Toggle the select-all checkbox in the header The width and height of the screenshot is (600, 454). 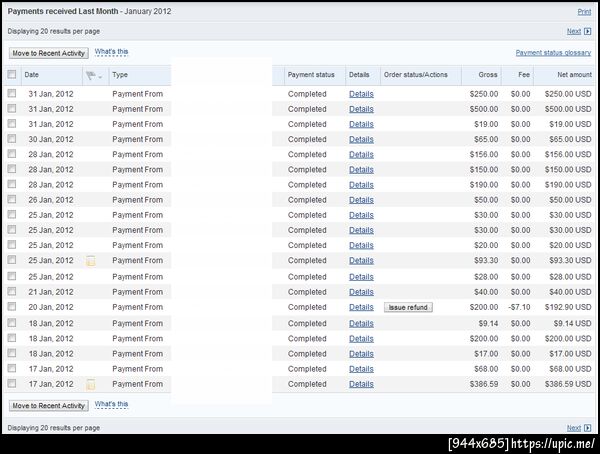[x=12, y=74]
